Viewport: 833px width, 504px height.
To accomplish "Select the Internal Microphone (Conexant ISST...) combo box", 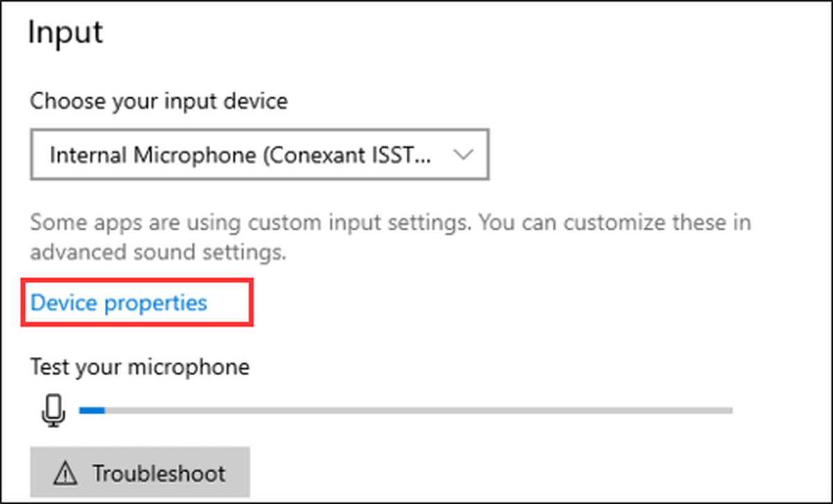I will coord(260,154).
